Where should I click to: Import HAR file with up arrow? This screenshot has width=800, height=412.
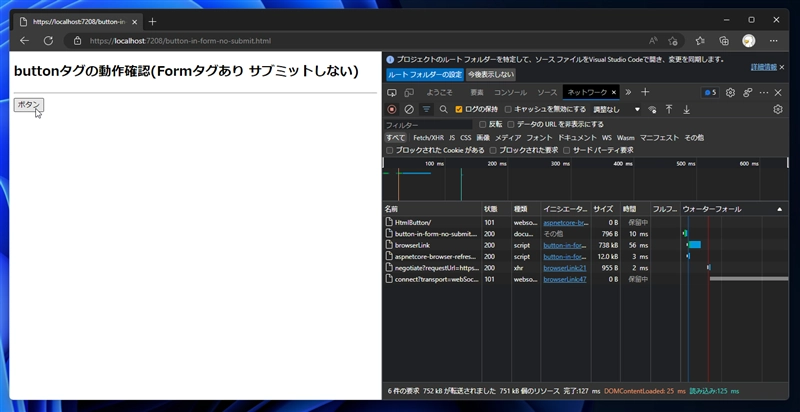pyautogui.click(x=669, y=109)
